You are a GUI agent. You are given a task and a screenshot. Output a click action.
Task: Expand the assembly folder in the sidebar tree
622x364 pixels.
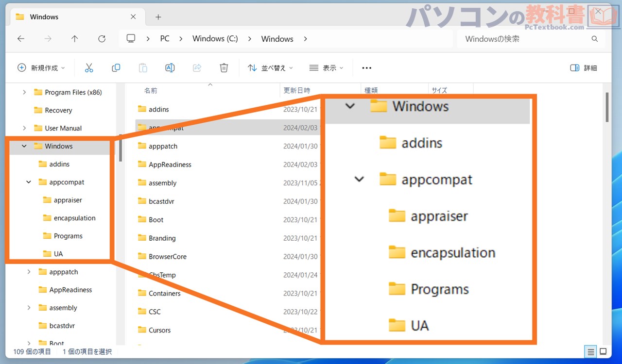[x=29, y=308]
